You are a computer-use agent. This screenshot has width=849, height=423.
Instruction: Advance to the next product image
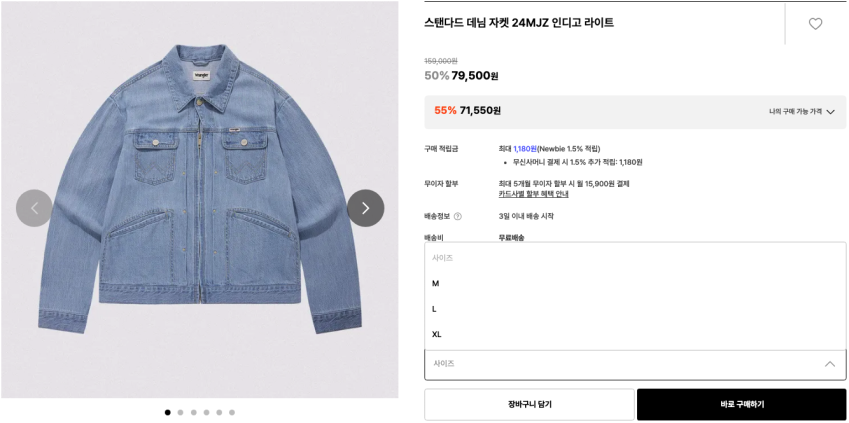(x=365, y=208)
